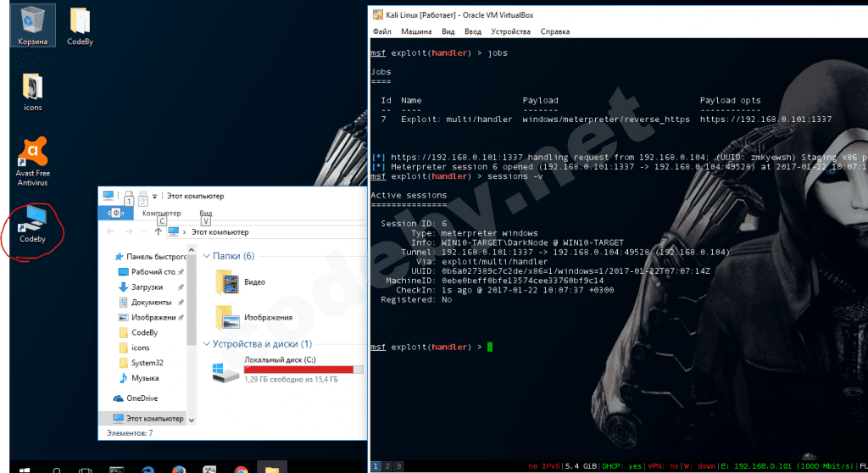Click the Изображения folder icon in Explorer

click(227, 317)
